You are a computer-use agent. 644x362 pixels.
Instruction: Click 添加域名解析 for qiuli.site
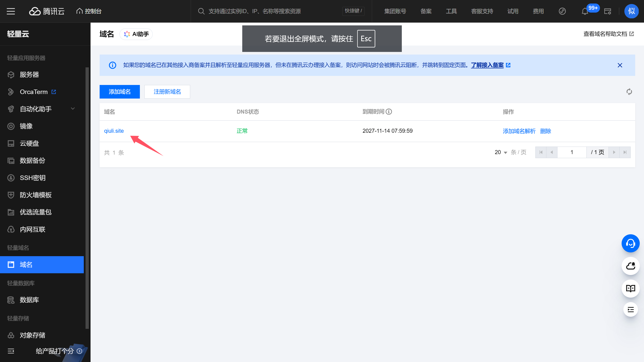[x=519, y=131]
